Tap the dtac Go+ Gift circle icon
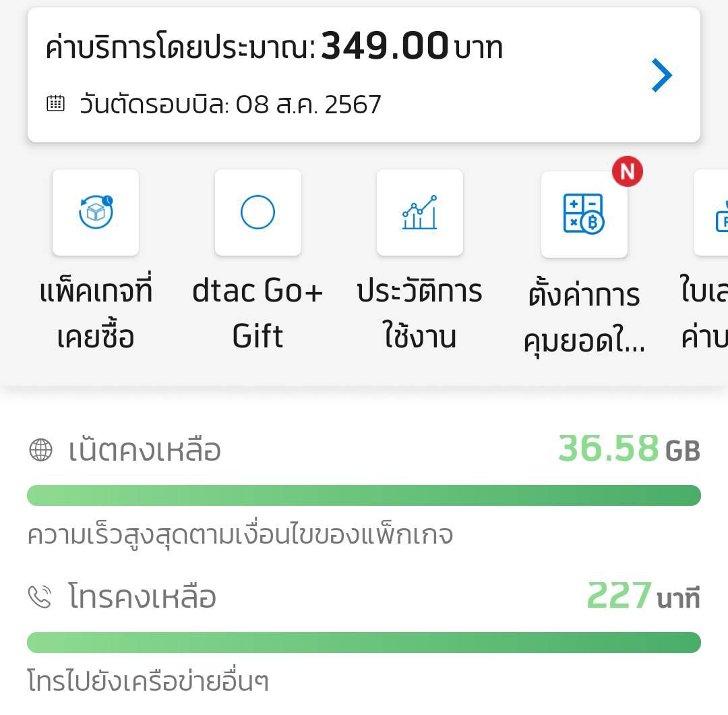Image resolution: width=728 pixels, height=715 pixels. click(257, 212)
